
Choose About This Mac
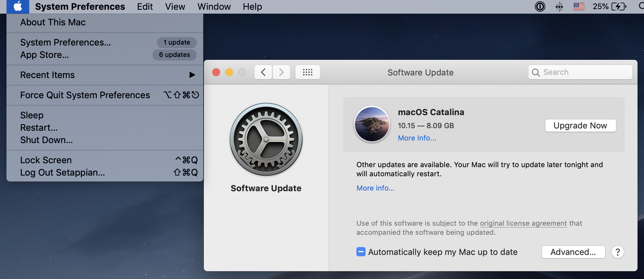point(105,22)
